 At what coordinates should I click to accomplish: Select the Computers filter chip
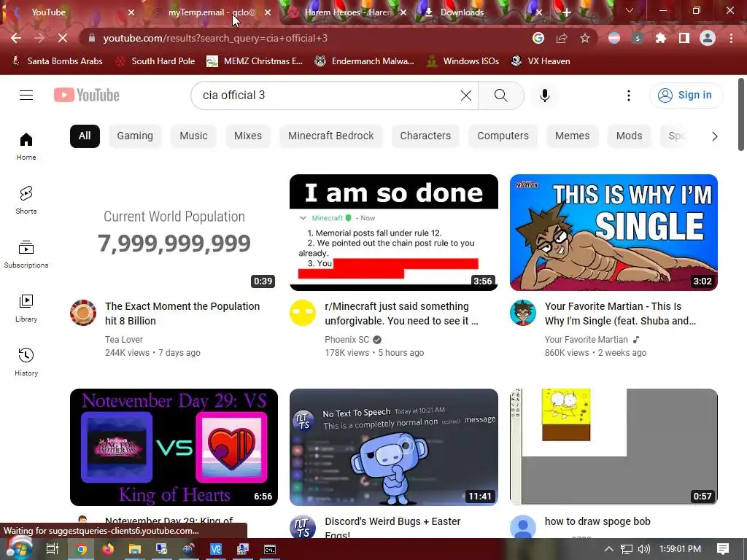503,136
